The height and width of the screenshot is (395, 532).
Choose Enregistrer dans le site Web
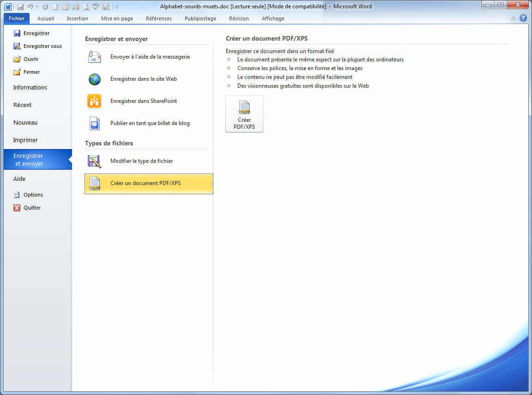[149, 79]
